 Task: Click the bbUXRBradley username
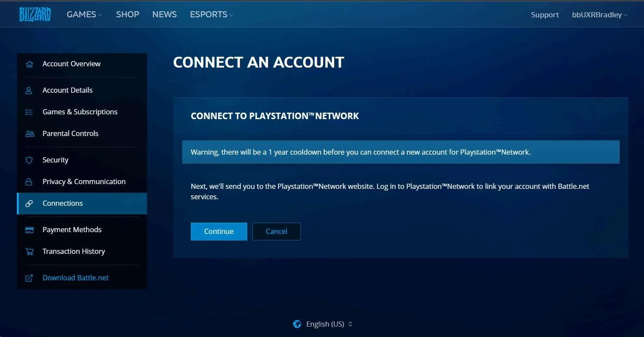click(597, 15)
